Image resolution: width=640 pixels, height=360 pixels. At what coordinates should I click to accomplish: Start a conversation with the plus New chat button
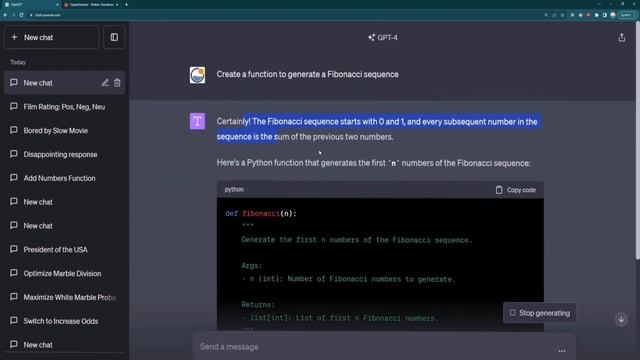51,37
